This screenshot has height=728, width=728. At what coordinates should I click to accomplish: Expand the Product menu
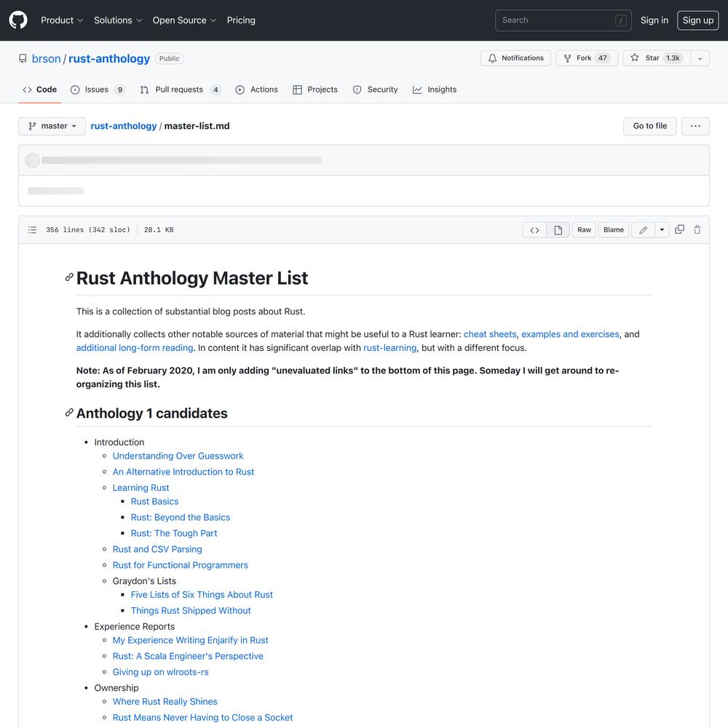pos(62,20)
